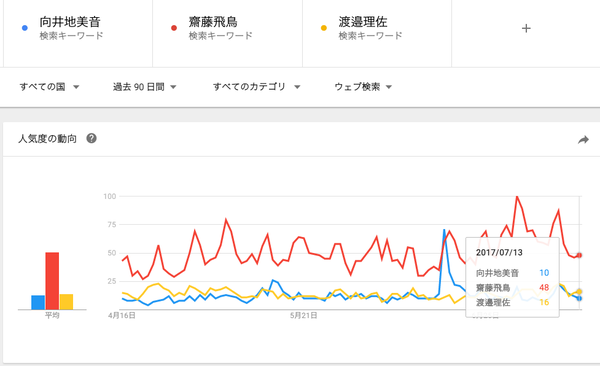Open the 過去 90 日間 time range dropdown
600x366 pixels.
pyautogui.click(x=144, y=87)
